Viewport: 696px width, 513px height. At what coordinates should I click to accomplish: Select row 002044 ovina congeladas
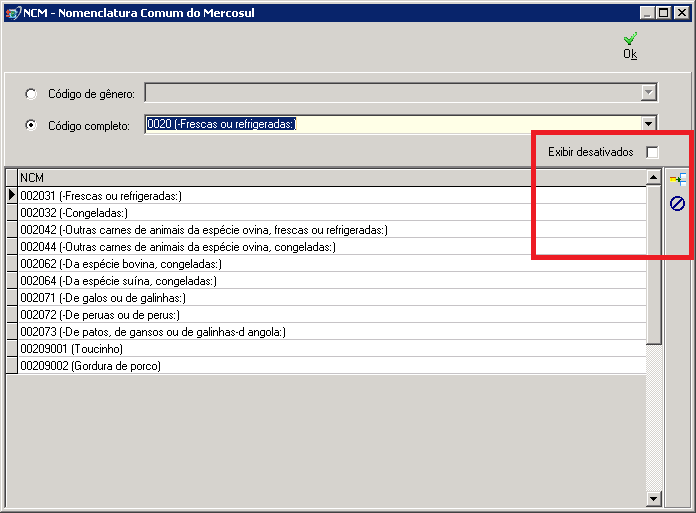coord(332,247)
